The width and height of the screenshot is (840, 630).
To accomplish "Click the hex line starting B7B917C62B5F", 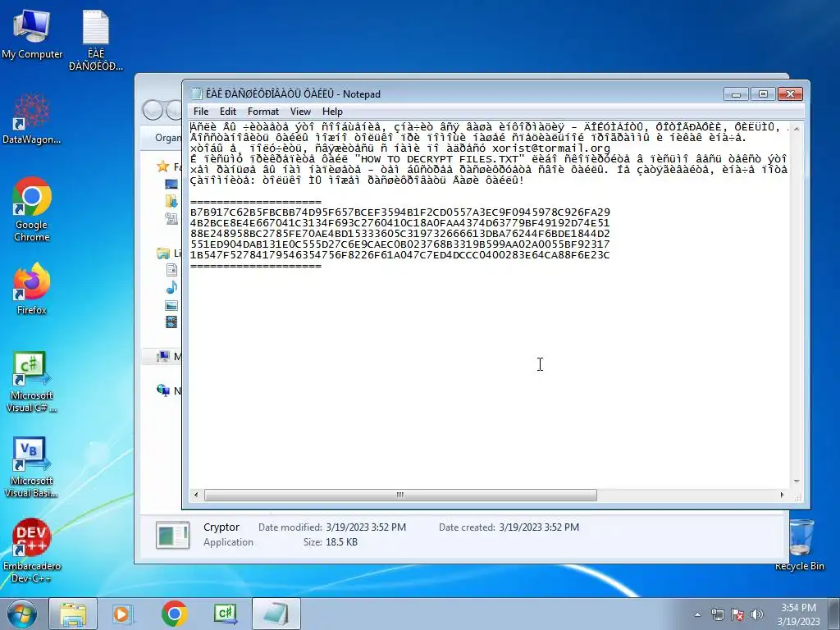I will (400, 212).
